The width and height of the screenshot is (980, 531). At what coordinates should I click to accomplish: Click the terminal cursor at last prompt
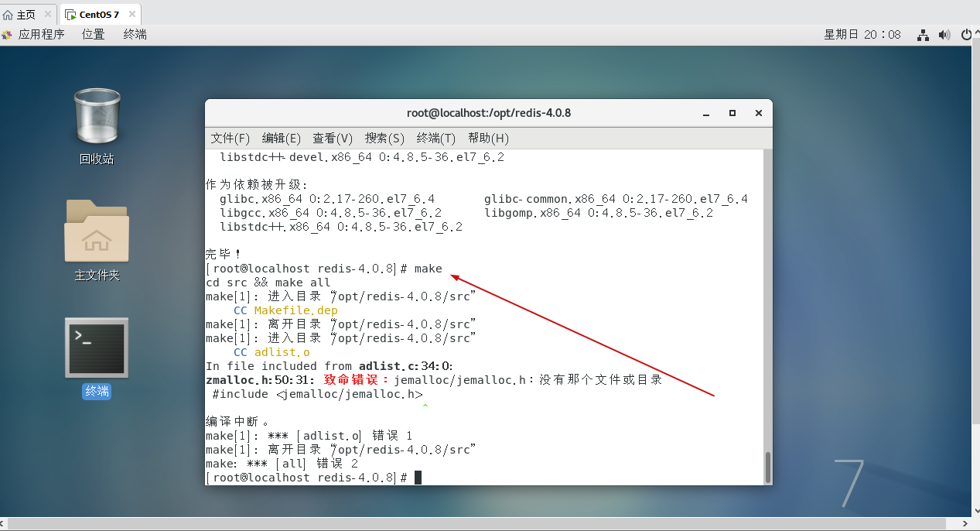coord(418,478)
